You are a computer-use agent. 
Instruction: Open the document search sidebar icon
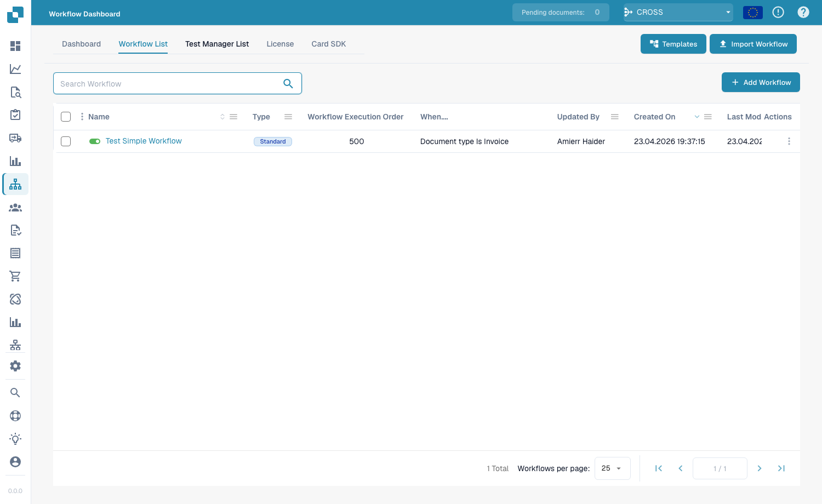pos(15,92)
